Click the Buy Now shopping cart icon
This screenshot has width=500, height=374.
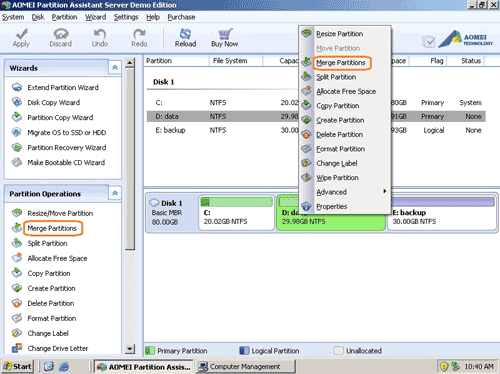(225, 34)
